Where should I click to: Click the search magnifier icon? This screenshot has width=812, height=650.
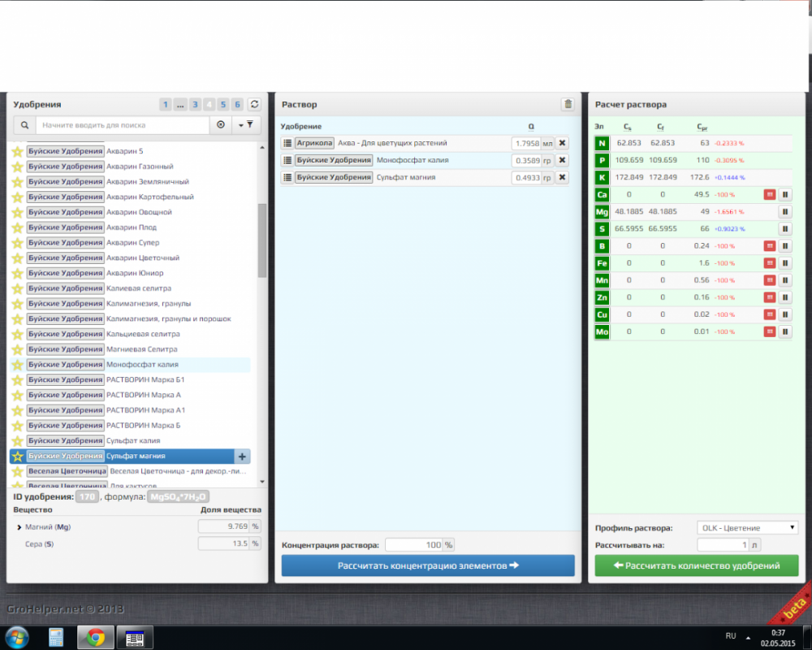pyautogui.click(x=24, y=125)
